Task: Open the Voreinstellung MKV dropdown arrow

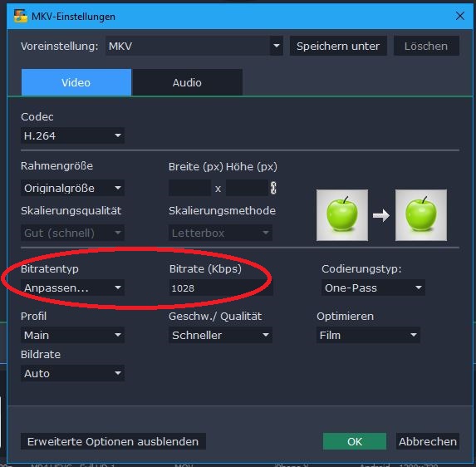Action: click(277, 47)
